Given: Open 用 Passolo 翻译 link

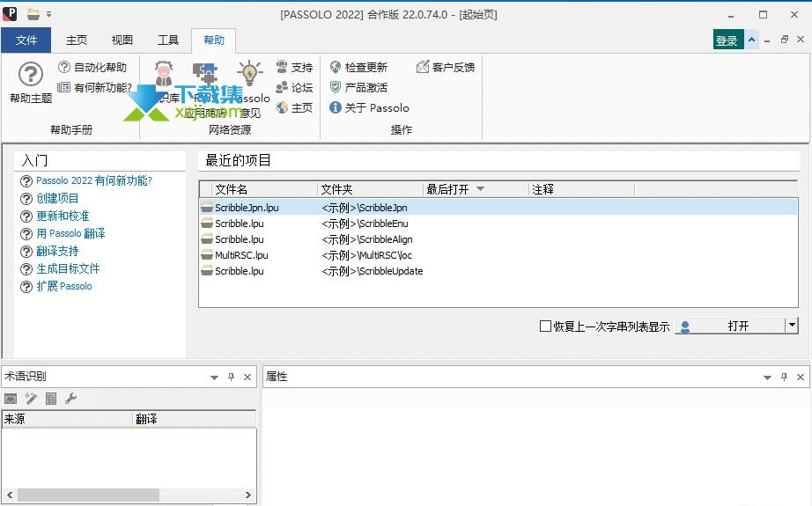Looking at the screenshot, I should click(70, 233).
